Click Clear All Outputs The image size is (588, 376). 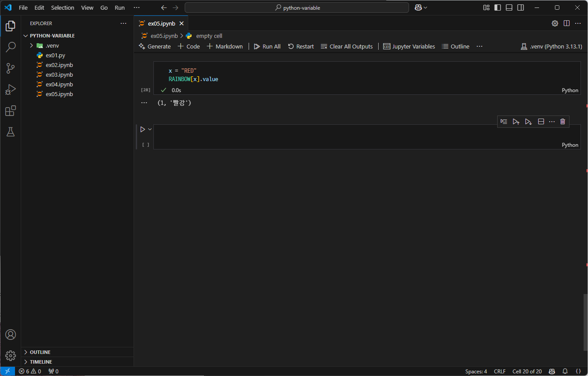pyautogui.click(x=347, y=46)
